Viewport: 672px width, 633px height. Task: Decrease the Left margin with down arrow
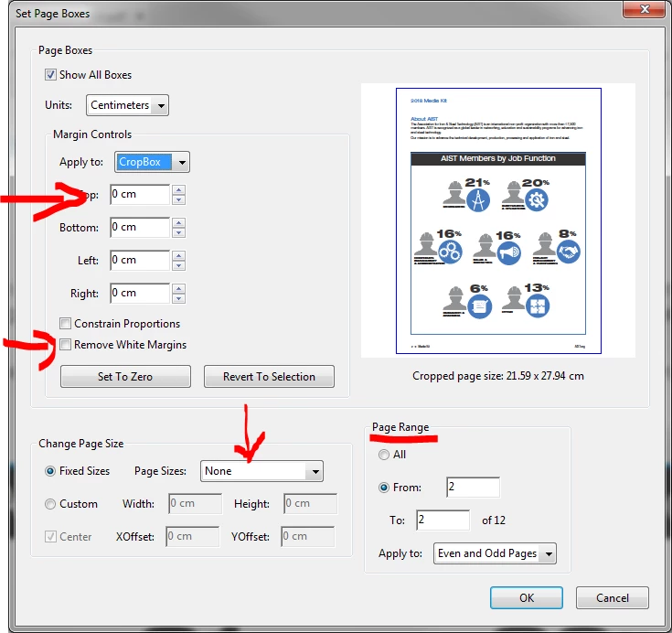[178, 265]
